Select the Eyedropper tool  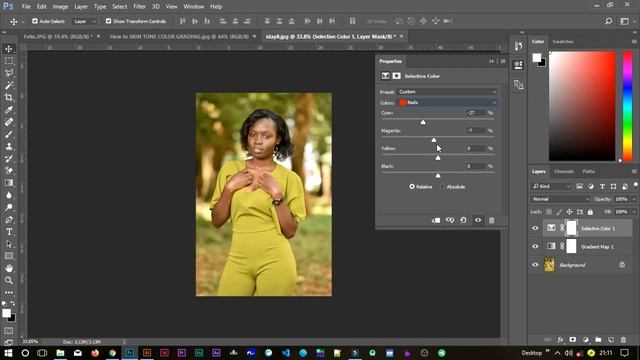pos(9,110)
